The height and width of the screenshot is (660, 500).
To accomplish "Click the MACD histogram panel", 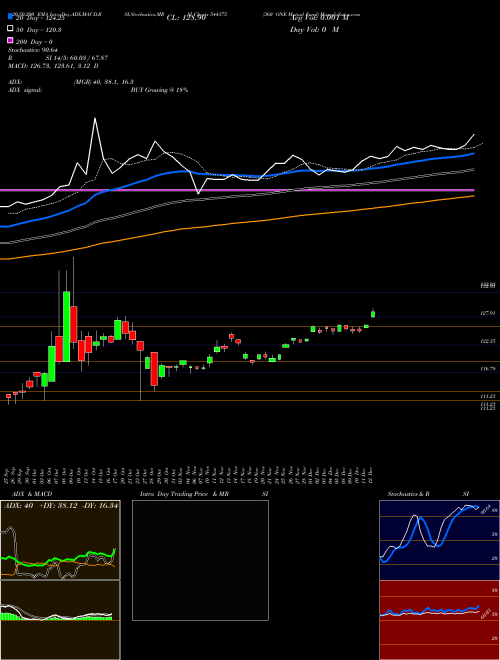I will point(60,620).
